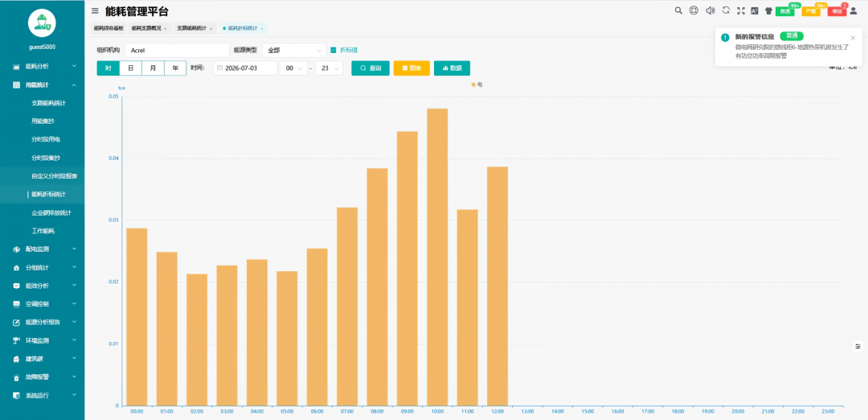Click the 查询 query button
This screenshot has width=868, height=420.
coord(371,68)
